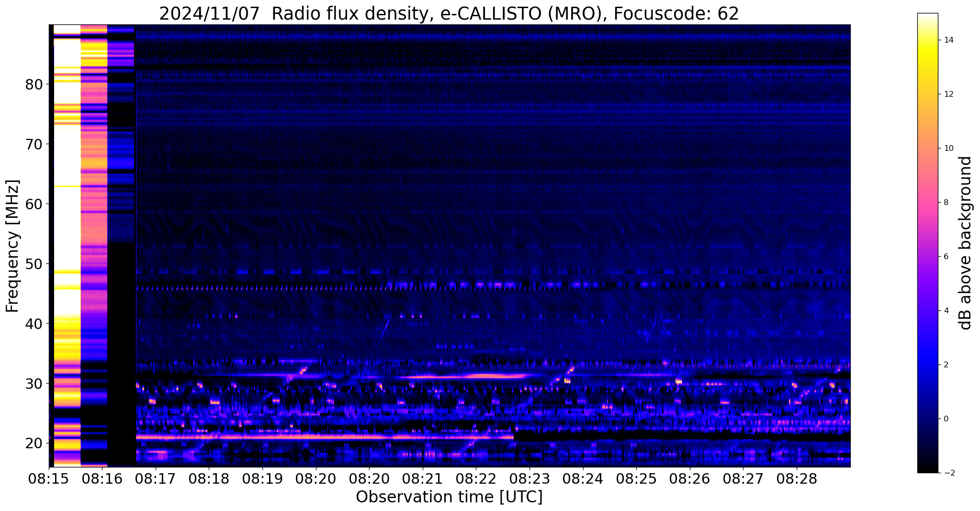Click the colorbar tick label 0

(x=946, y=419)
